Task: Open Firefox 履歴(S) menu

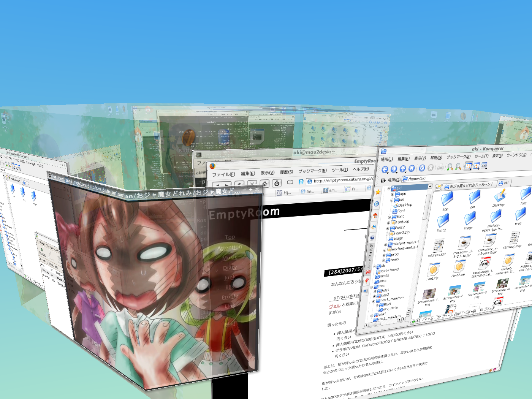Action: (286, 172)
